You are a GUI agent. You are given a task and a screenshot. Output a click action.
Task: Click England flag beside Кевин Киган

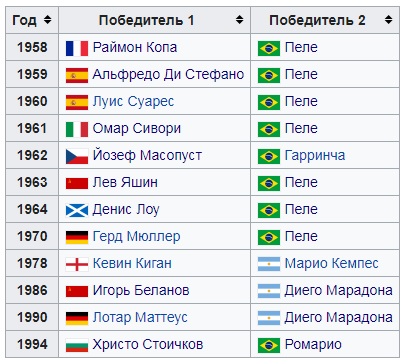point(77,264)
